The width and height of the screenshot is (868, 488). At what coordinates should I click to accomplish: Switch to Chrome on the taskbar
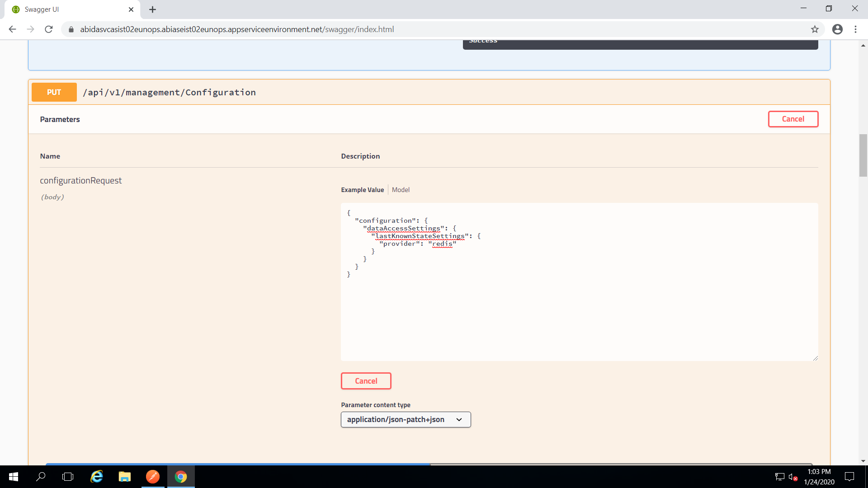click(x=181, y=477)
